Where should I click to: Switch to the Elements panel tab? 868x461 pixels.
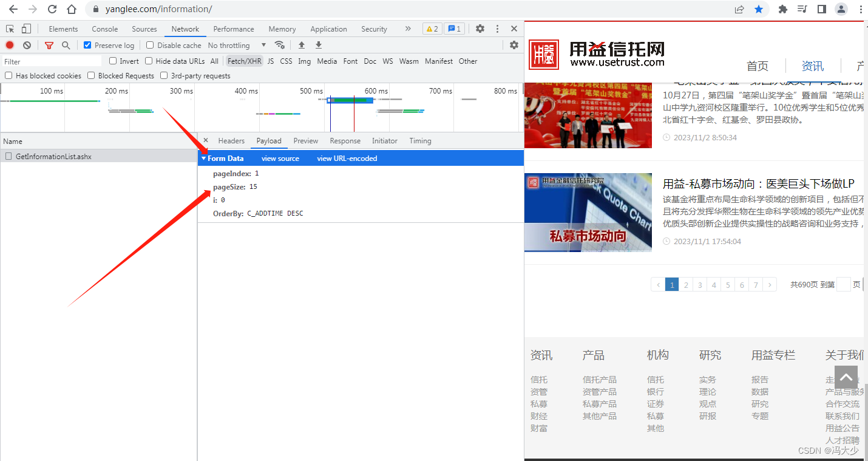click(63, 29)
